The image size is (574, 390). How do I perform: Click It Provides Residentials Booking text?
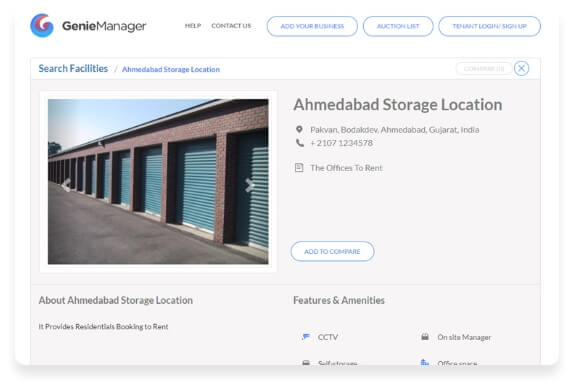(103, 327)
